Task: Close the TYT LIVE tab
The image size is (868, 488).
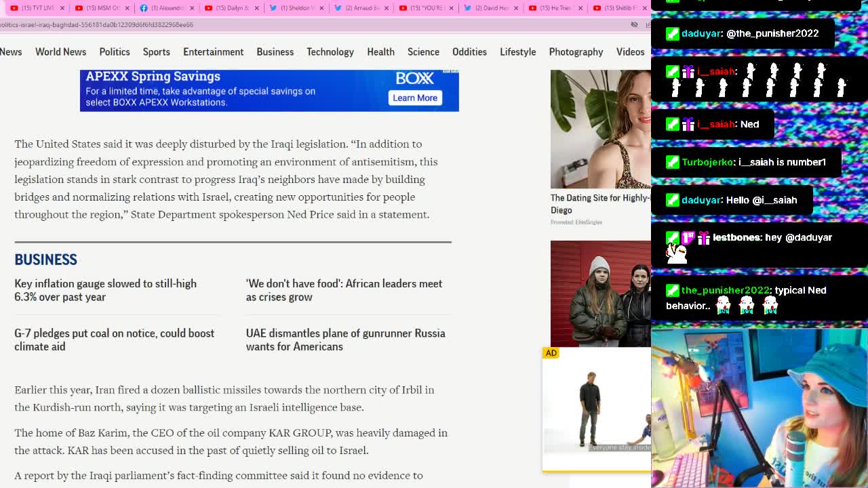Action: click(62, 8)
